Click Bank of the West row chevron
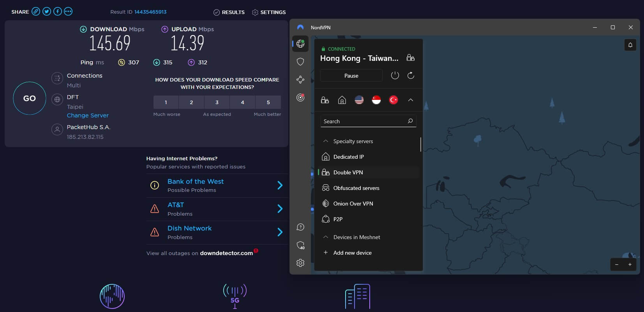This screenshot has height=312, width=644. pos(280,185)
